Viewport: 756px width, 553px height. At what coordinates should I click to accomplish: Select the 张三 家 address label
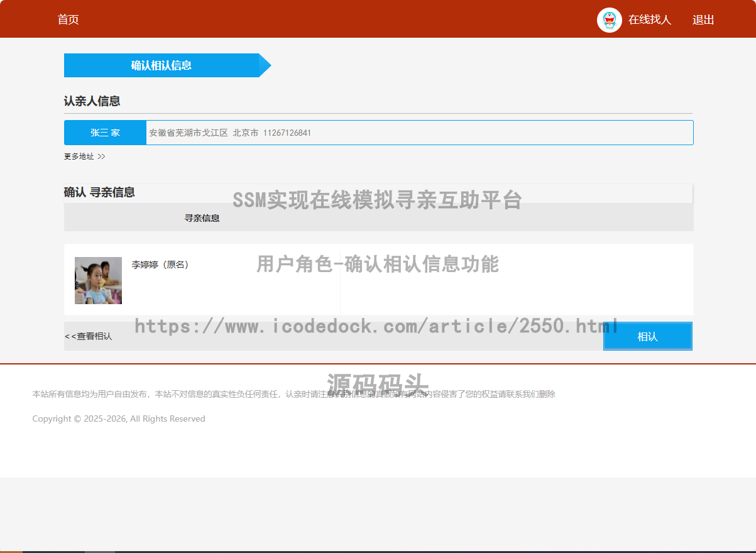pyautogui.click(x=105, y=133)
